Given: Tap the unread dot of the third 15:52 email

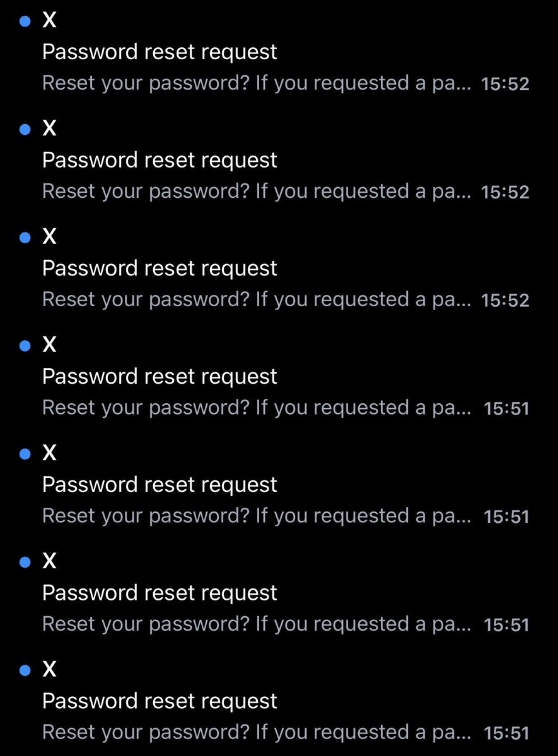Looking at the screenshot, I should (25, 238).
